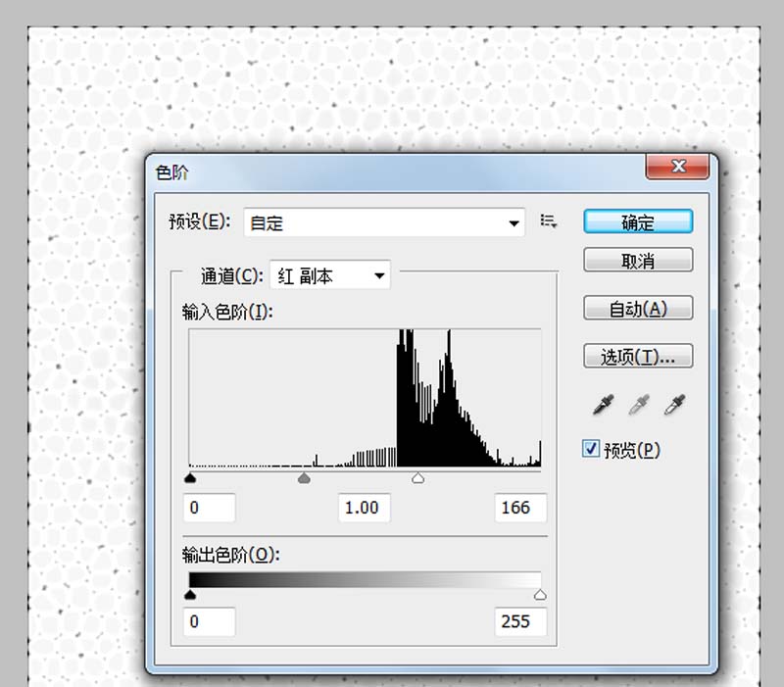Cancel the dialog with 取消
The image size is (784, 687).
point(638,260)
